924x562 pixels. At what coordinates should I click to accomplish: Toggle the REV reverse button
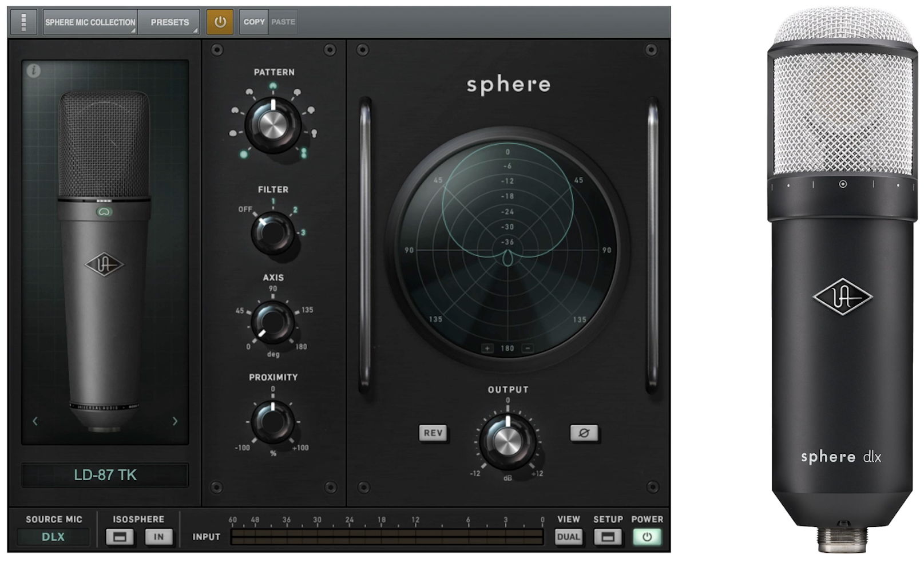433,433
